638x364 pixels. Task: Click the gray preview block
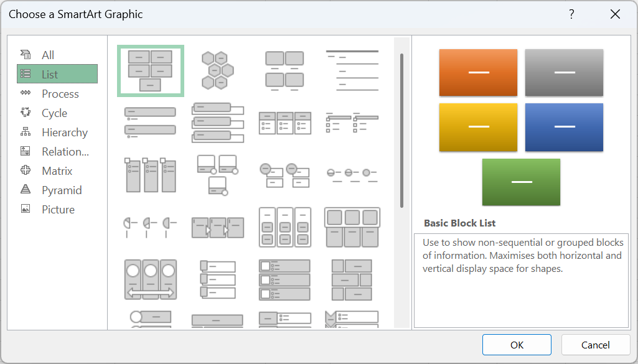click(564, 73)
